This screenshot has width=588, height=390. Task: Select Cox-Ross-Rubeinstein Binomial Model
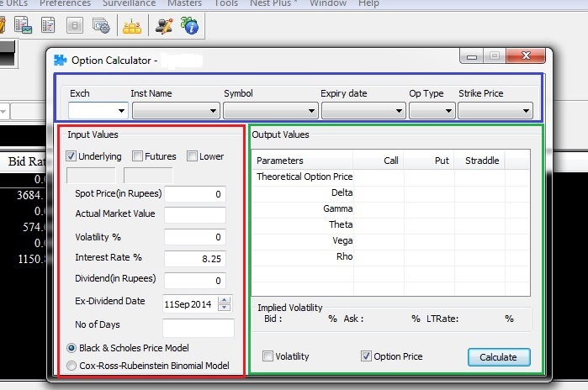point(72,366)
